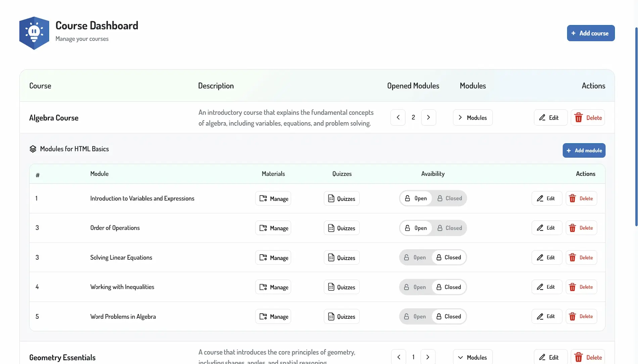Click quiz document icon for Working with Inequalities
The image size is (638, 364).
331,287
